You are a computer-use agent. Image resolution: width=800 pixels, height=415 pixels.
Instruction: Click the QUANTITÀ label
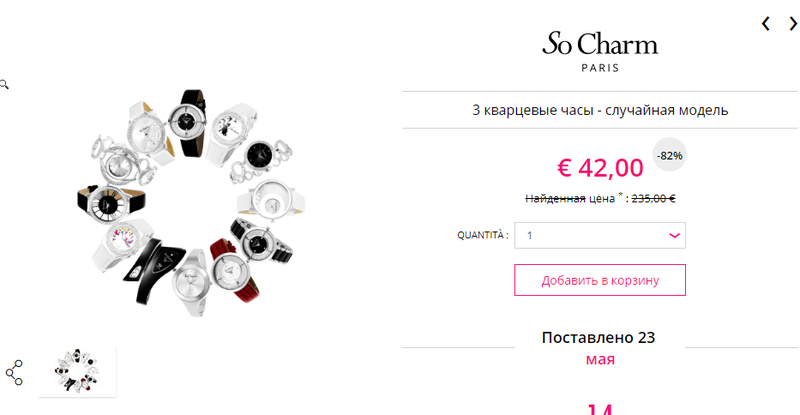click(x=483, y=235)
